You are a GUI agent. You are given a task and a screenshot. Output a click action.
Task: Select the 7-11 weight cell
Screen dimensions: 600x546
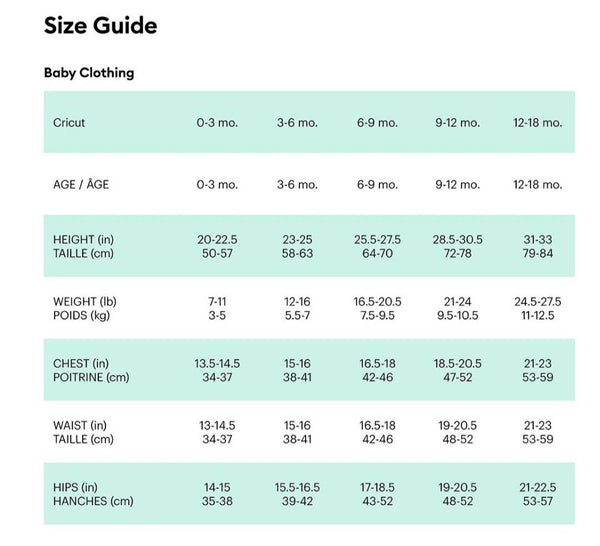pyautogui.click(x=217, y=302)
